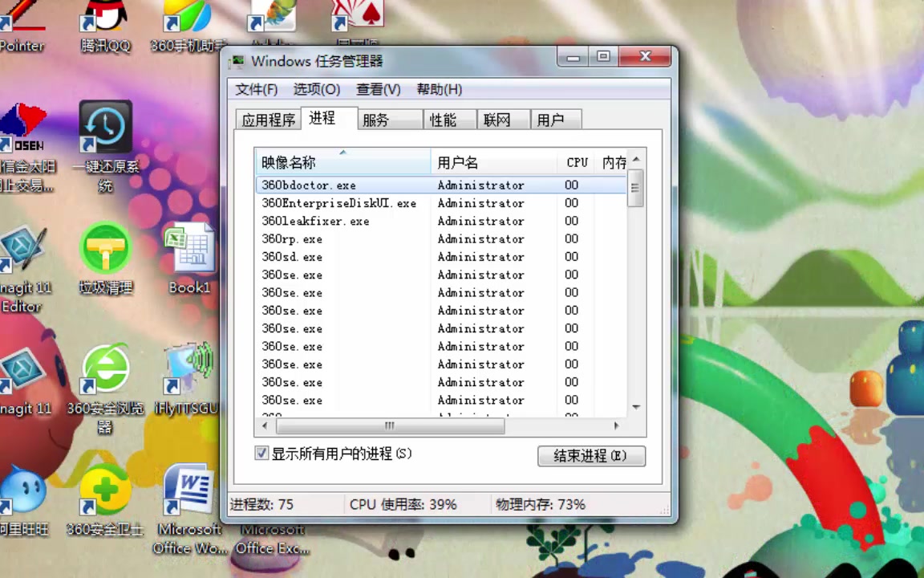This screenshot has height=578, width=924.
Task: Open the Book1 Excel workbook
Action: 189,249
